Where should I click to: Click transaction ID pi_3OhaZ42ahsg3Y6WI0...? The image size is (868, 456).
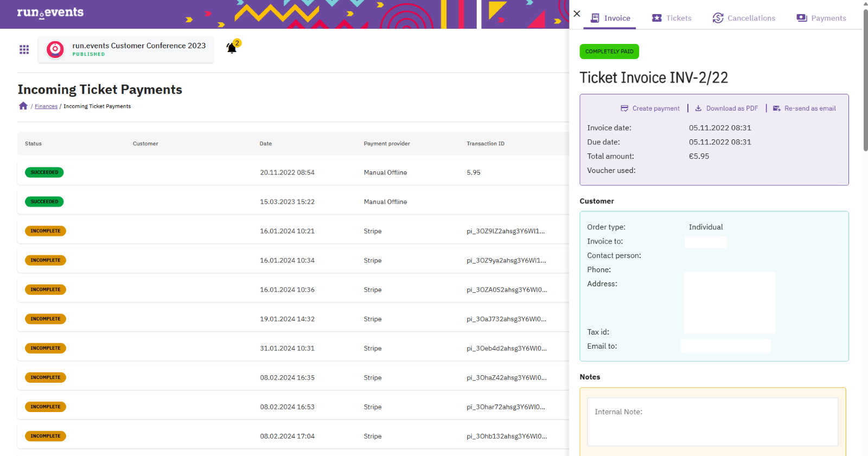coord(507,377)
